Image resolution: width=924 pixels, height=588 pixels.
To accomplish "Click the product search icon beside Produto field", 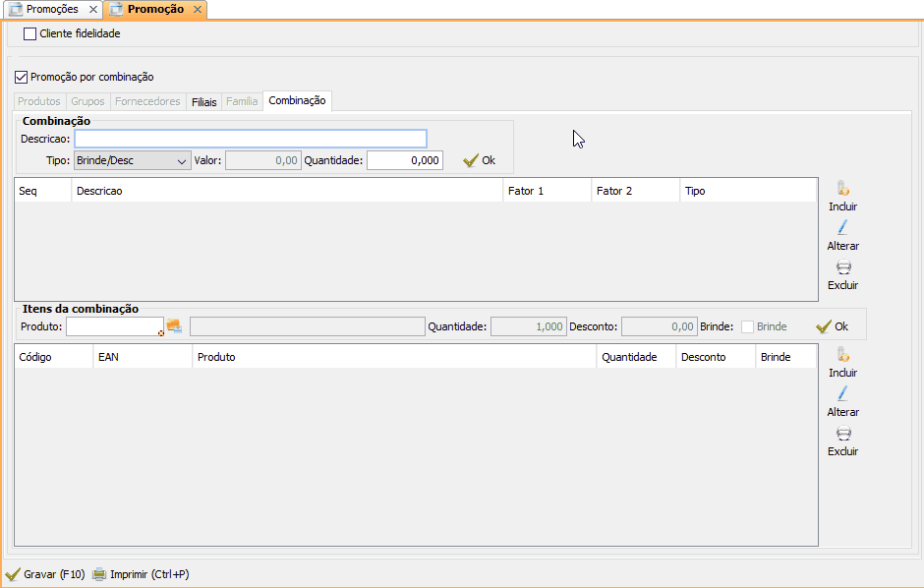I will click(x=174, y=326).
